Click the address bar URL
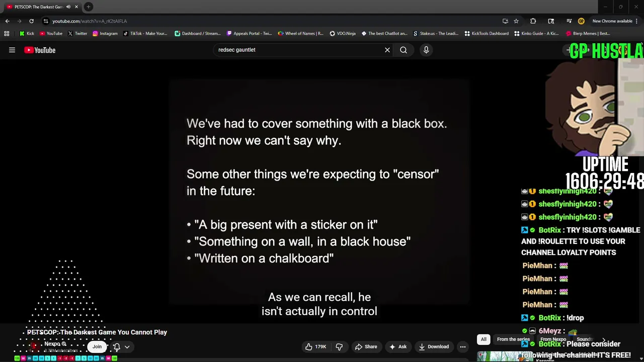 pyautogui.click(x=90, y=21)
